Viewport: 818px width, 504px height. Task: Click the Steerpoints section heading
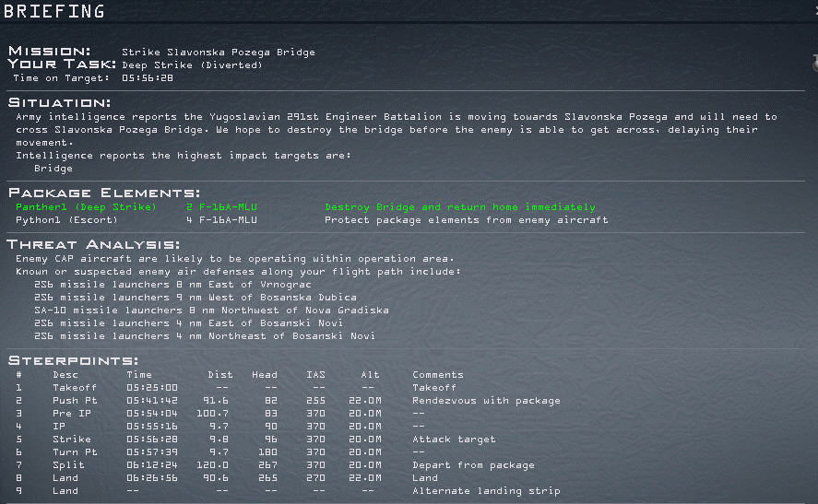[73, 360]
